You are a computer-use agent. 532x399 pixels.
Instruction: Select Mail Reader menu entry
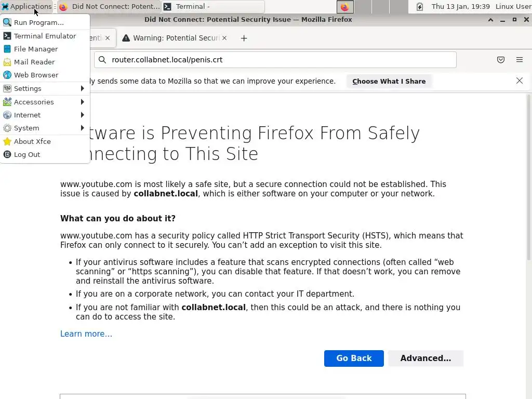pos(34,62)
